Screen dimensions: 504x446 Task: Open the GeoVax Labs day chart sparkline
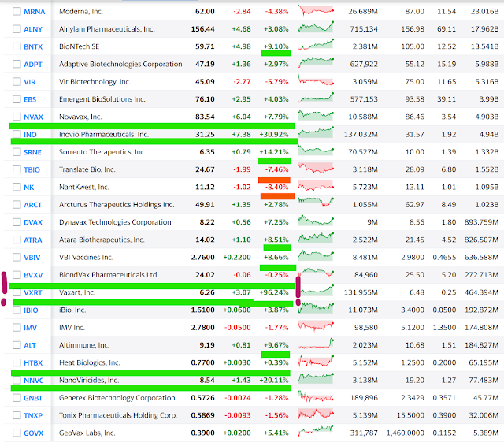pos(316,431)
